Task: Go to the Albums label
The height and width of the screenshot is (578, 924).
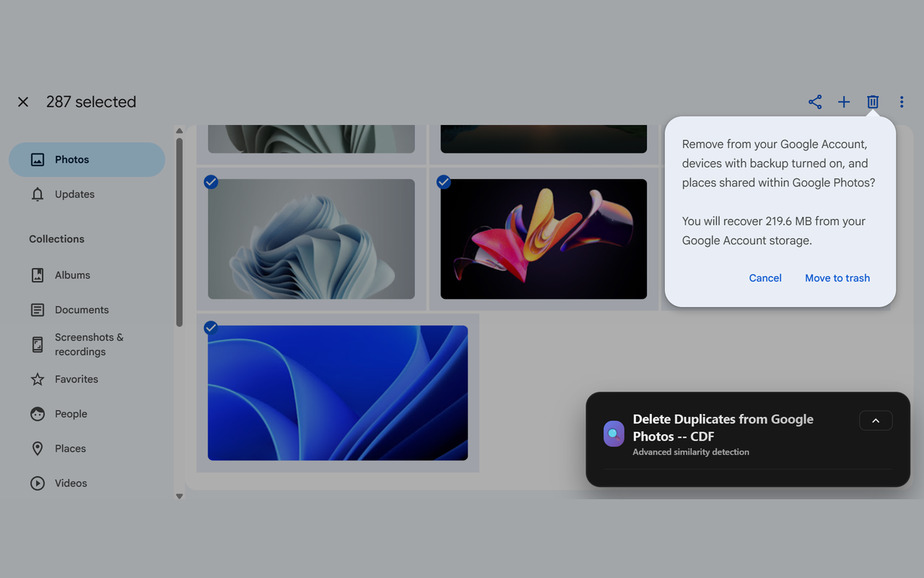Action: pyautogui.click(x=72, y=275)
